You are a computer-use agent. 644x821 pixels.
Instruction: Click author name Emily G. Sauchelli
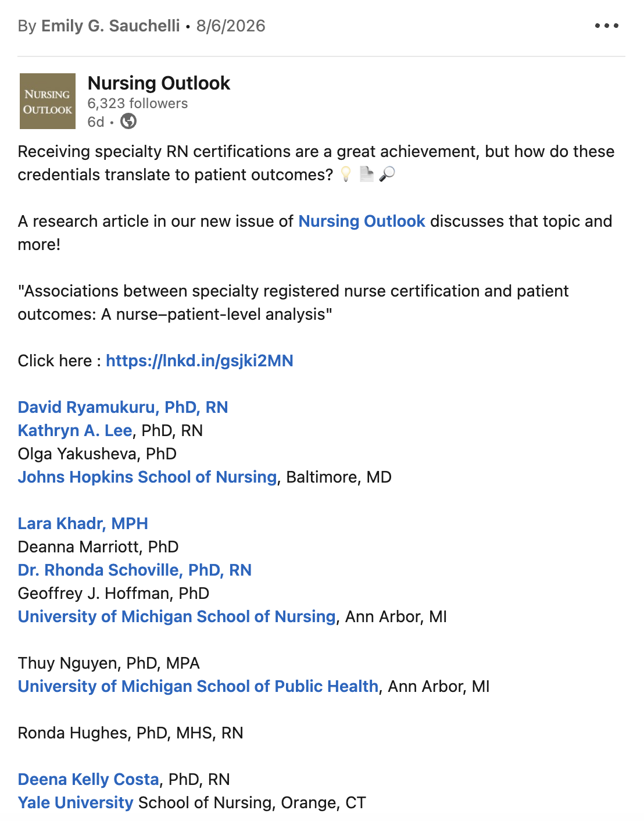coord(110,26)
